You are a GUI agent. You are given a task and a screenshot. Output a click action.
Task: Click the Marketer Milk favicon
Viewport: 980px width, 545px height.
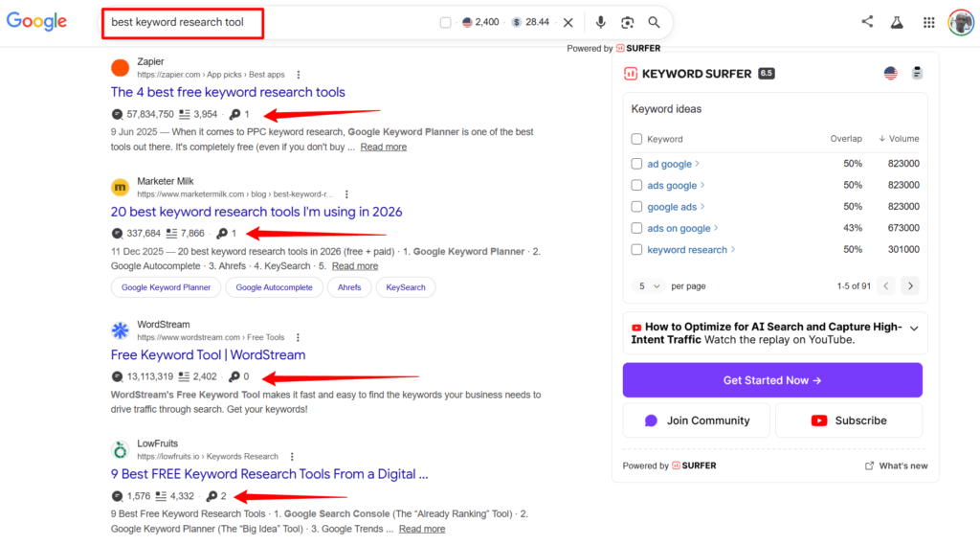click(120, 187)
